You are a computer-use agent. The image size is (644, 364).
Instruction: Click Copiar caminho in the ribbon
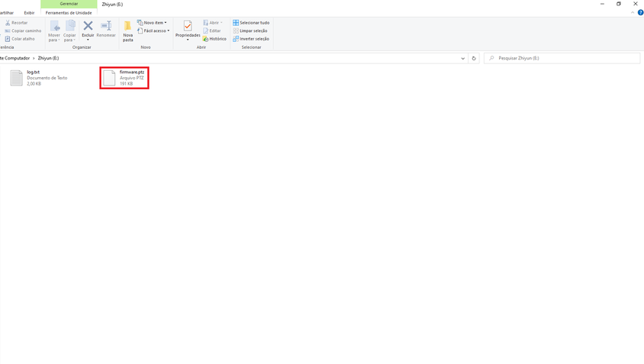[23, 31]
